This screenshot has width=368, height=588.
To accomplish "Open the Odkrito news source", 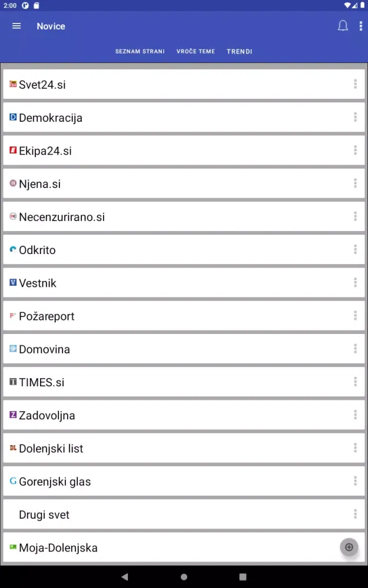I will (x=37, y=250).
